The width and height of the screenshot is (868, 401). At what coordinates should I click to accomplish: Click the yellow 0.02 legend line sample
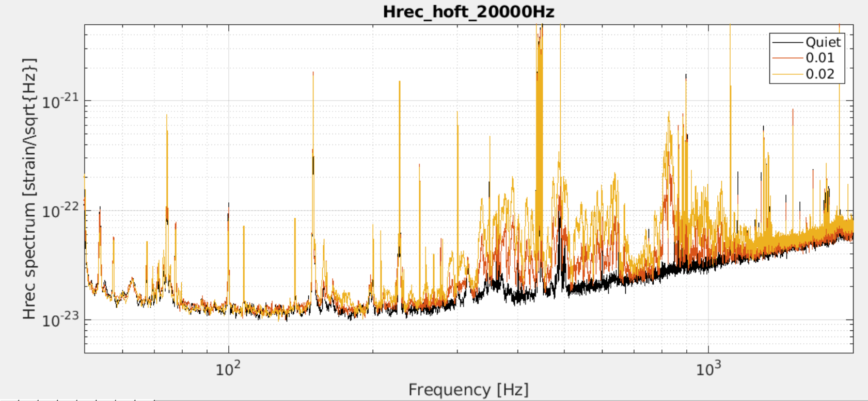point(787,74)
